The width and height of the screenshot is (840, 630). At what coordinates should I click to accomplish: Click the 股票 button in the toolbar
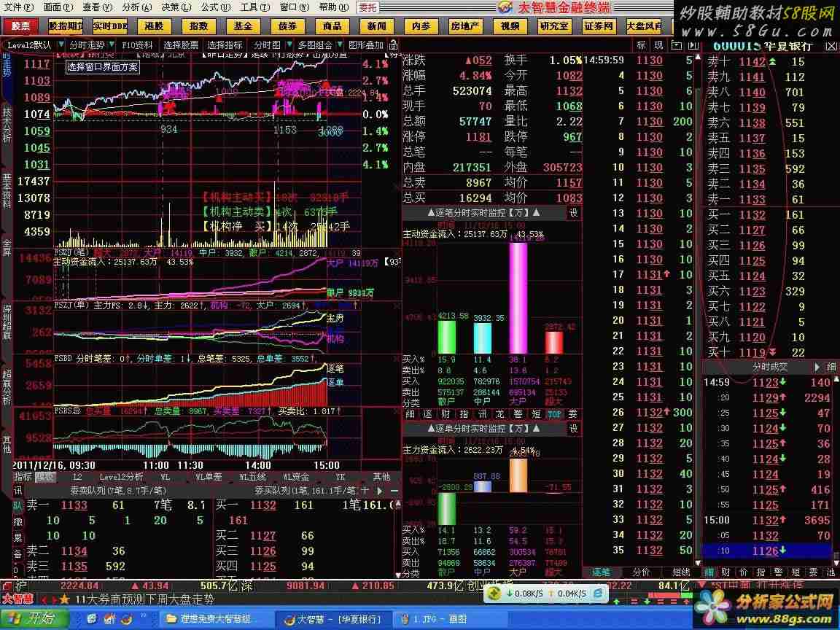pyautogui.click(x=21, y=26)
